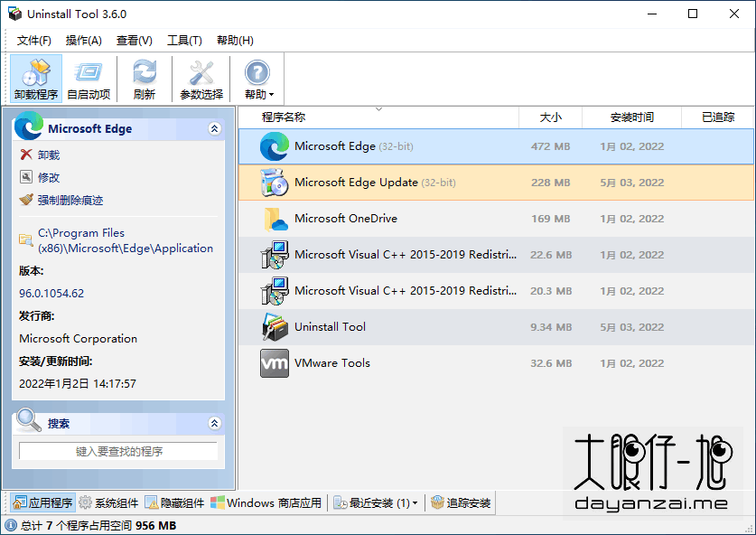Click 修改 modify link in sidebar
This screenshot has height=535, width=756.
pos(49,177)
